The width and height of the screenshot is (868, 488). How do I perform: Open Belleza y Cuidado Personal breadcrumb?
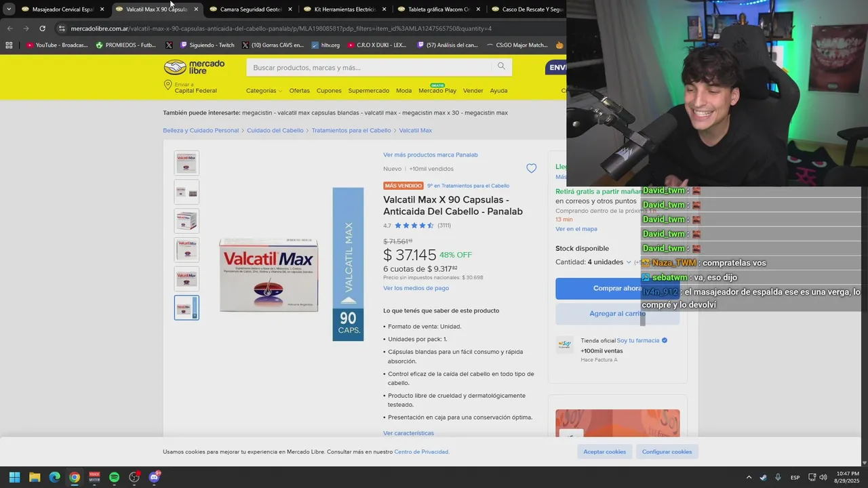(201, 130)
